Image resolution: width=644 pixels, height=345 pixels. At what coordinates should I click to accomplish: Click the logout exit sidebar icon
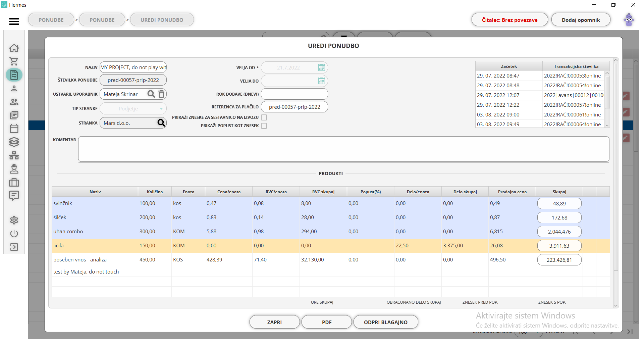click(x=14, y=247)
